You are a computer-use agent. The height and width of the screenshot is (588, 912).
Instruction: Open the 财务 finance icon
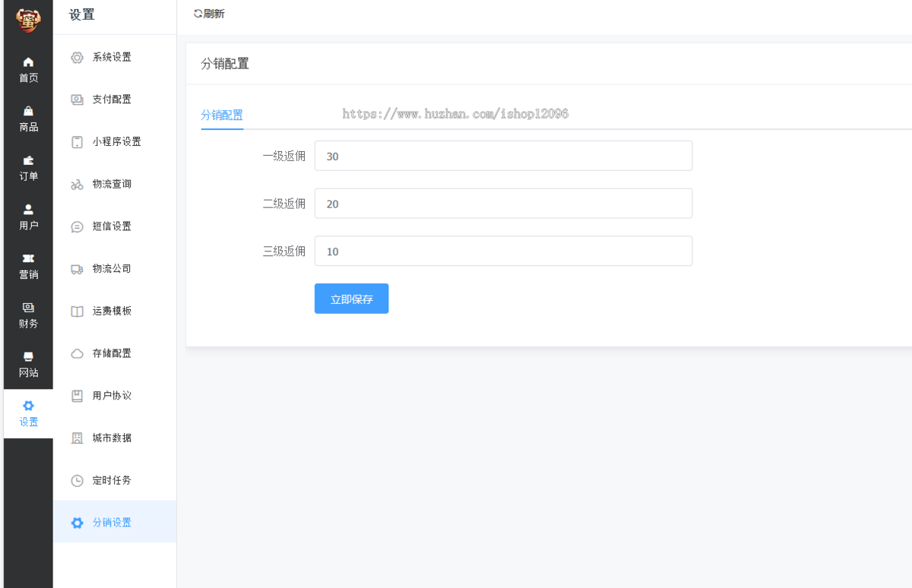28,307
